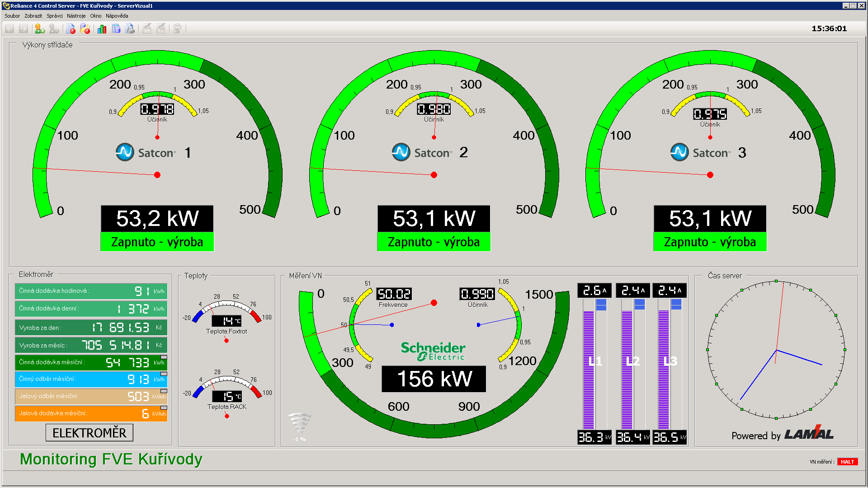Open the Soubor menu
Viewport: 868px width, 488px height.
tap(12, 16)
